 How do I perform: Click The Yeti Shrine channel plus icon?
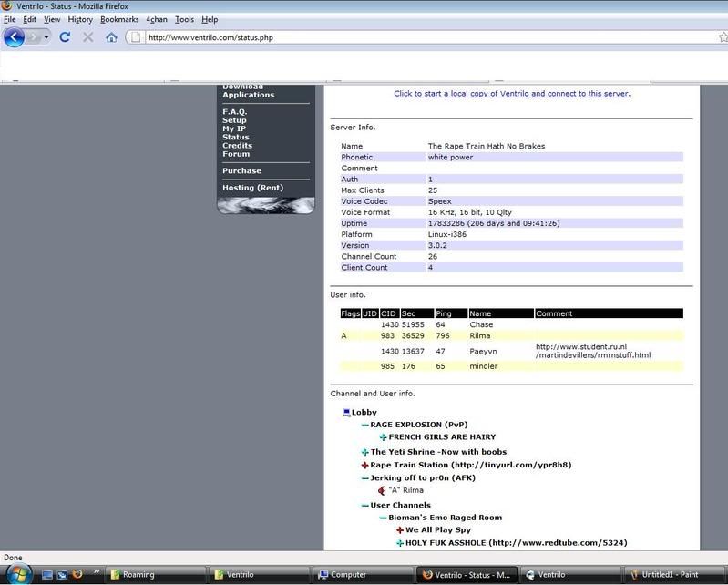(x=365, y=452)
